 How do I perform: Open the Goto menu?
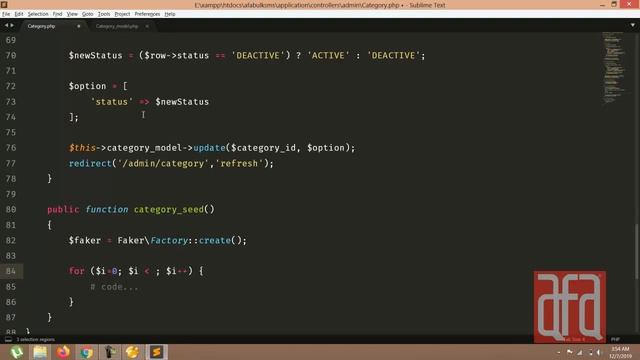coord(88,14)
